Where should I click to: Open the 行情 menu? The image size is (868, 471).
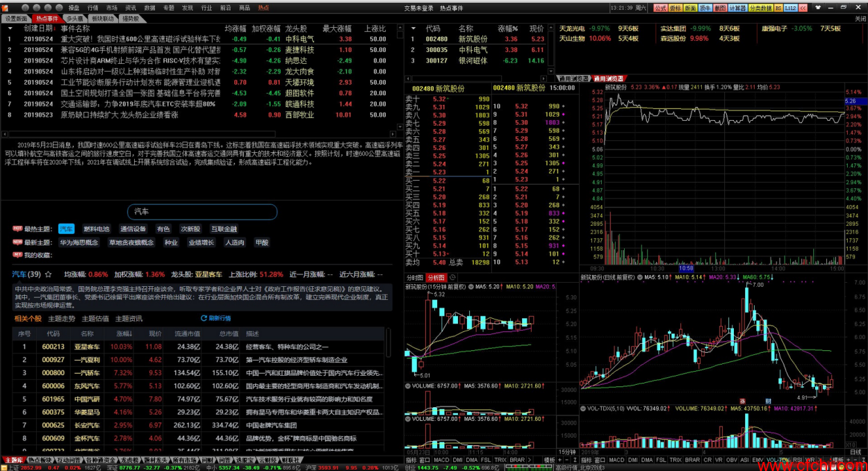click(x=92, y=8)
